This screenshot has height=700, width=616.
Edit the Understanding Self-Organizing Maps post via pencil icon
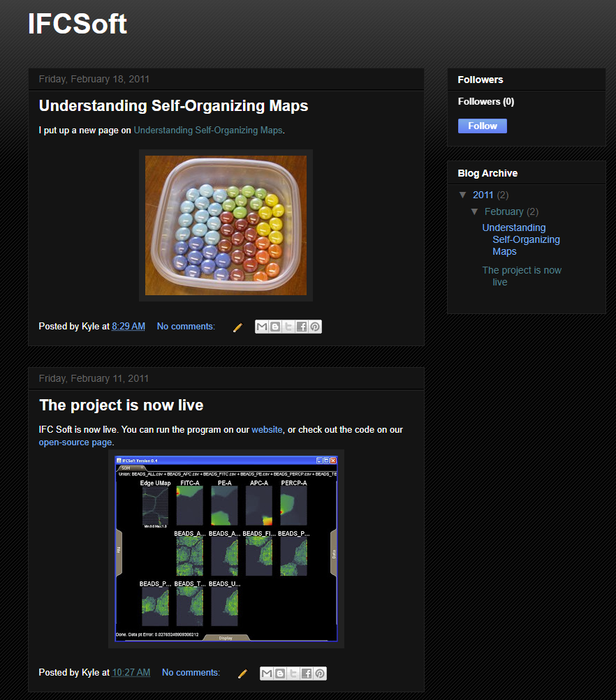click(x=237, y=327)
